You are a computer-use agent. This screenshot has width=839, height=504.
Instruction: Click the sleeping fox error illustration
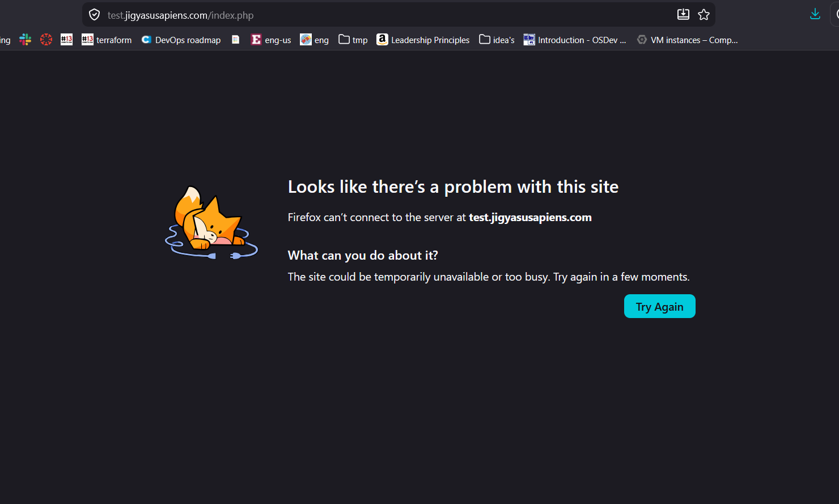click(x=211, y=223)
